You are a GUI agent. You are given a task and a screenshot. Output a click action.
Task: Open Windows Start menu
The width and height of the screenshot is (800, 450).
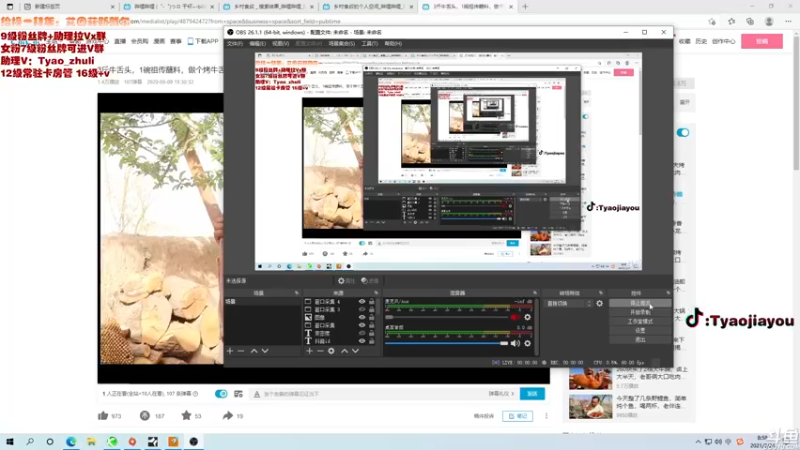pos(10,442)
